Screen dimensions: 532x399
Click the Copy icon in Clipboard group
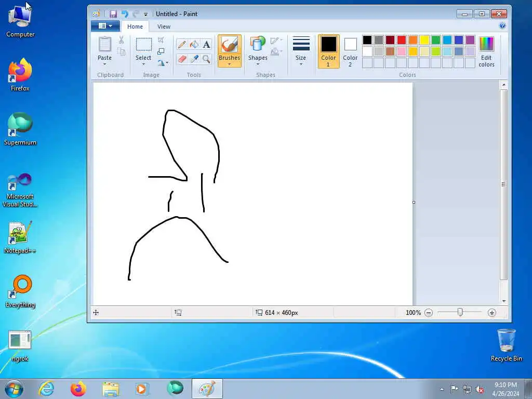point(121,51)
